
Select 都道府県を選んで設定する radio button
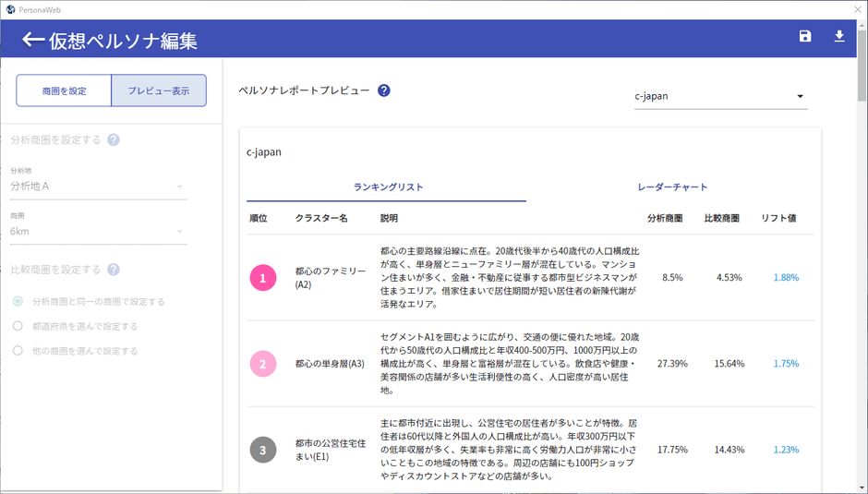(18, 326)
